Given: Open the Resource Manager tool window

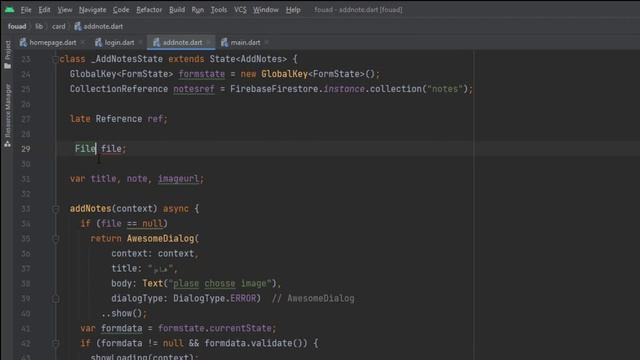Looking at the screenshot, I should click(7, 116).
